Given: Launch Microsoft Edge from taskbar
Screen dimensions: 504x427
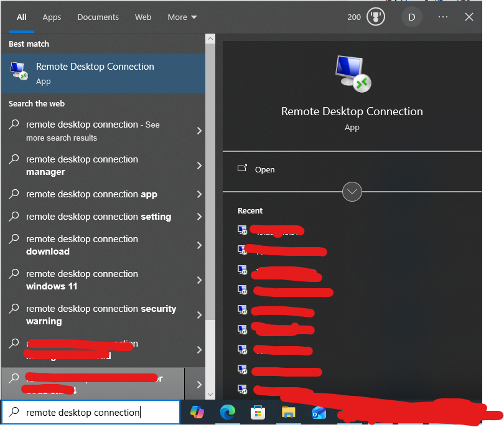Looking at the screenshot, I should point(228,412).
